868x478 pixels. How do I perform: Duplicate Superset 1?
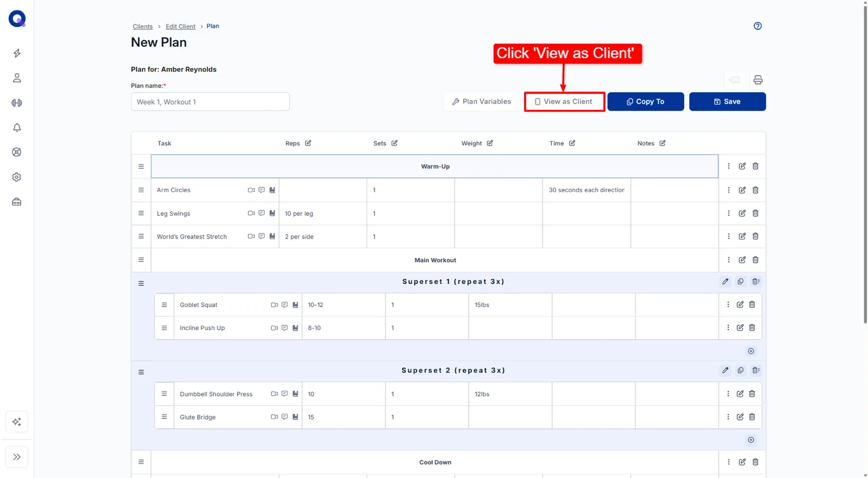[741, 282]
